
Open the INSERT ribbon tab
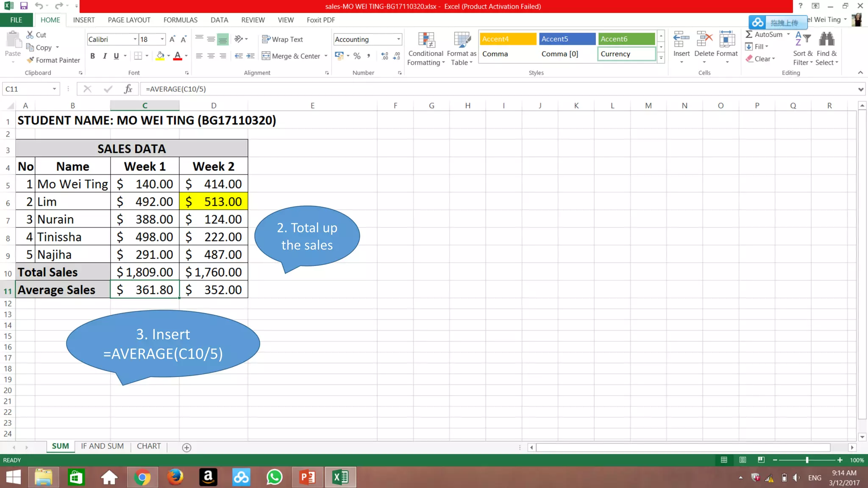coord(84,20)
